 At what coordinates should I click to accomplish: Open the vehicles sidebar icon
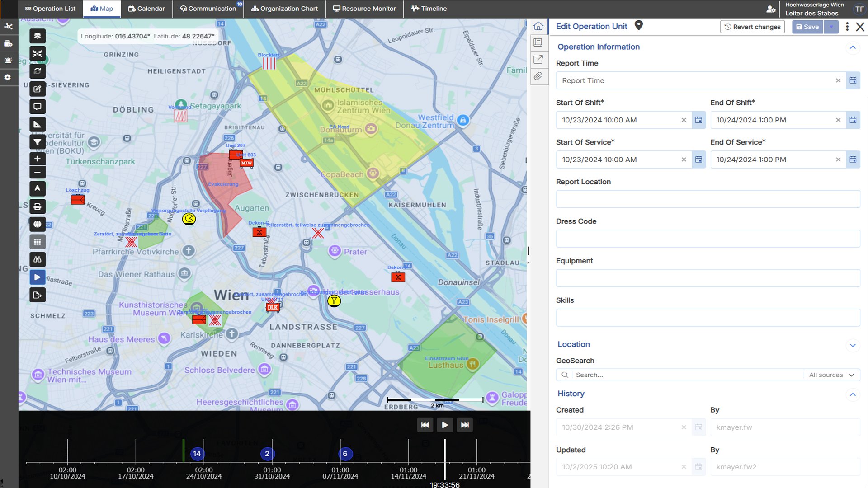[8, 43]
